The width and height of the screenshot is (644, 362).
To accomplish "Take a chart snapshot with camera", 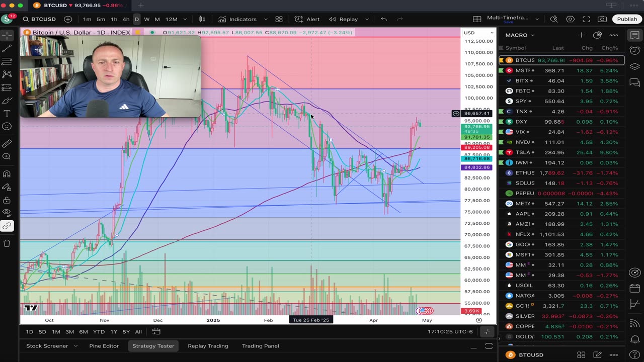I will pyautogui.click(x=602, y=19).
